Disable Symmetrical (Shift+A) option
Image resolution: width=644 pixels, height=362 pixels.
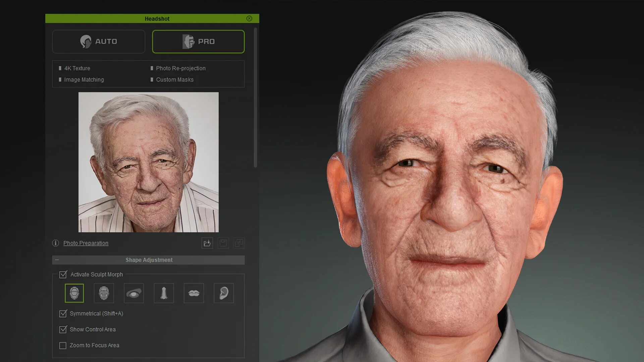pos(63,314)
